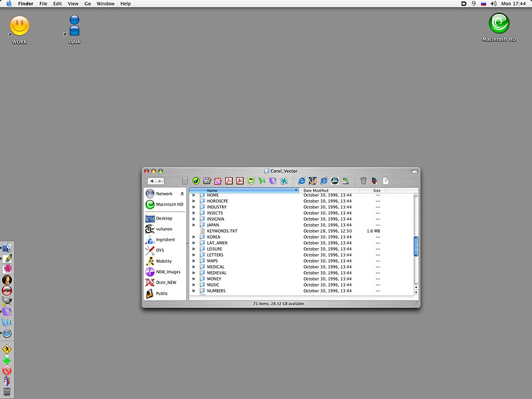532x399 pixels.
Task: Open the Apple menu
Action: click(9, 4)
